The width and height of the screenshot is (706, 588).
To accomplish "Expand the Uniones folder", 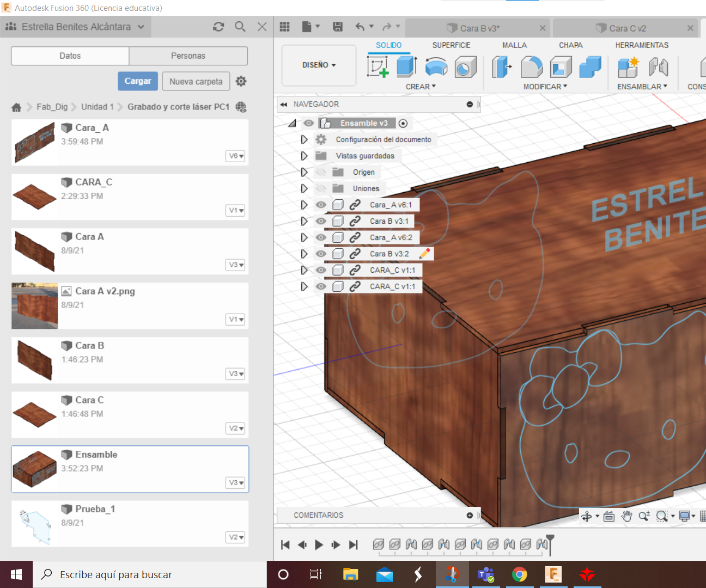I will [x=304, y=188].
